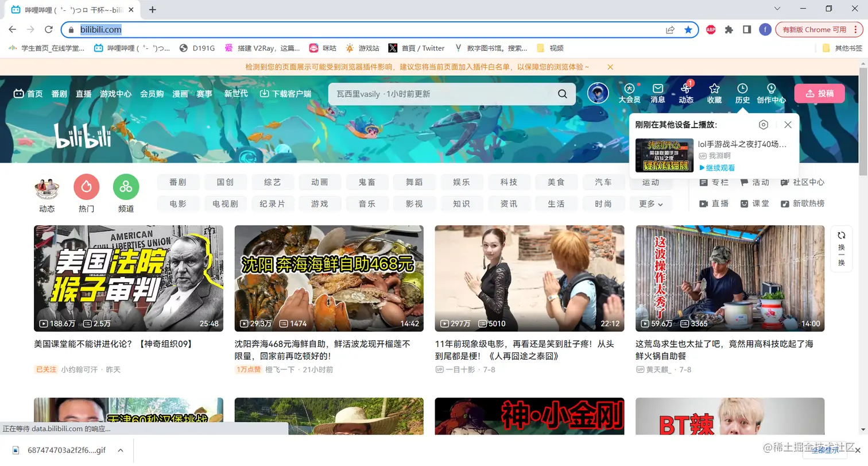Open 动态 feed icon with notification badge
The image size is (868, 466).
pos(686,94)
